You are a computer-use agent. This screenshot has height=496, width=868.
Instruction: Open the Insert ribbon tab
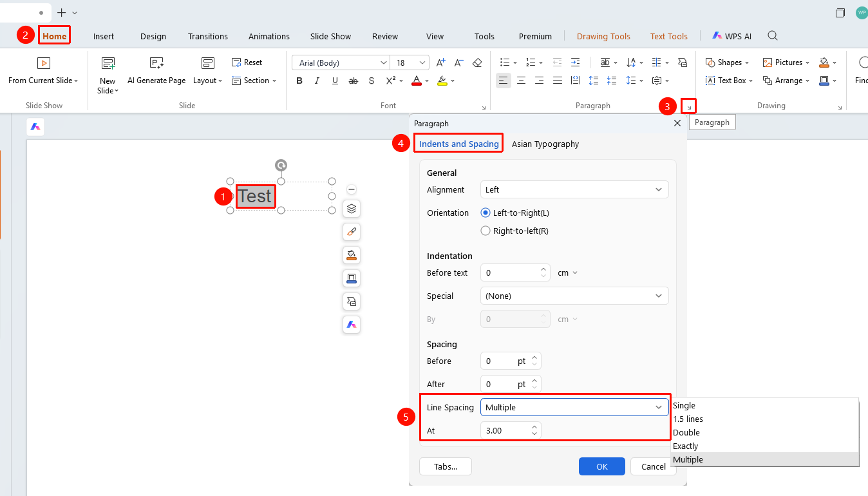tap(104, 36)
